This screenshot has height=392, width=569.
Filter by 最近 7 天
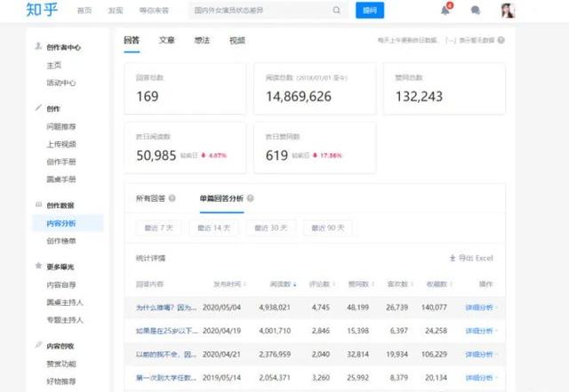158,228
